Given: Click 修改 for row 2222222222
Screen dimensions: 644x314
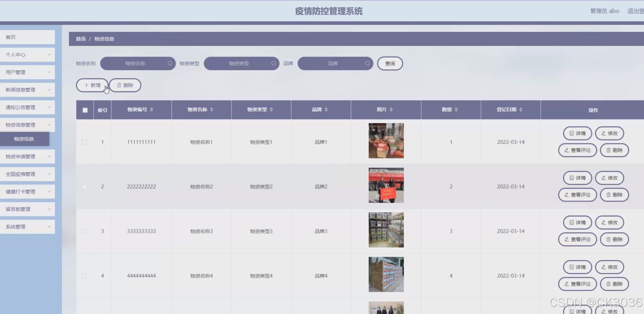Looking at the screenshot, I should (x=609, y=178).
